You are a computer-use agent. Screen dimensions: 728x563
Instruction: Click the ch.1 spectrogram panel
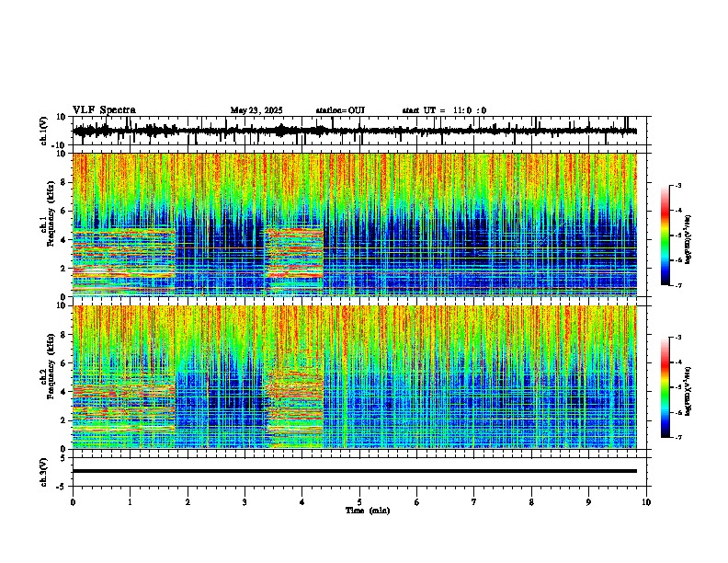355,224
